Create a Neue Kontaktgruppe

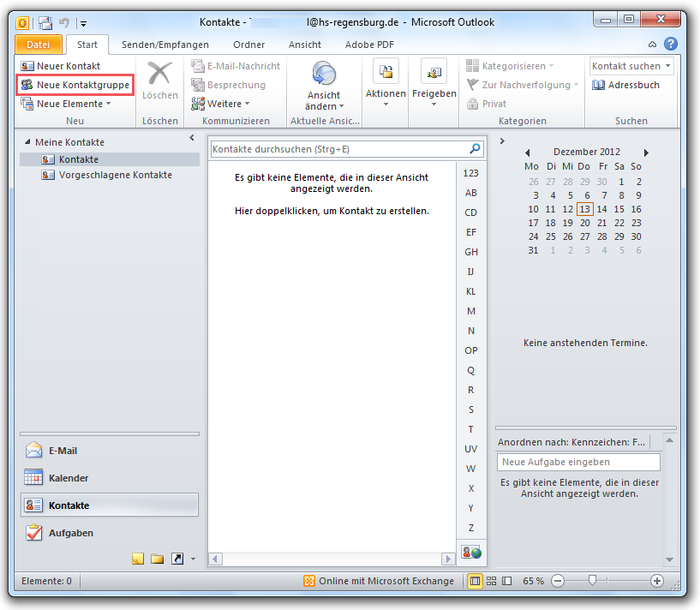point(75,85)
